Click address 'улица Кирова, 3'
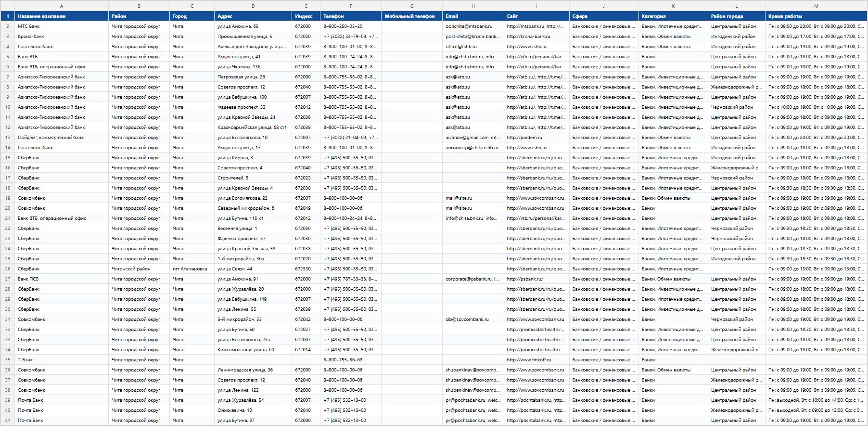Image resolution: width=868 pixels, height=434 pixels. coord(253,158)
